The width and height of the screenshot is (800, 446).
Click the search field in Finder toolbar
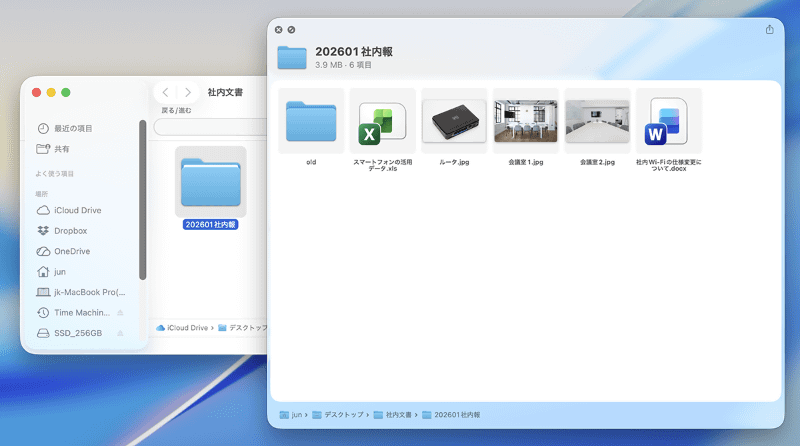click(210, 127)
